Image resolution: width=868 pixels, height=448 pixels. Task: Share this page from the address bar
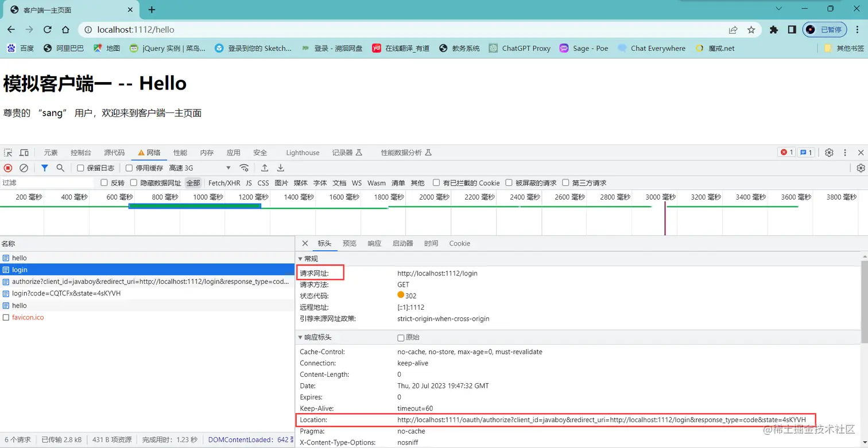pyautogui.click(x=733, y=30)
